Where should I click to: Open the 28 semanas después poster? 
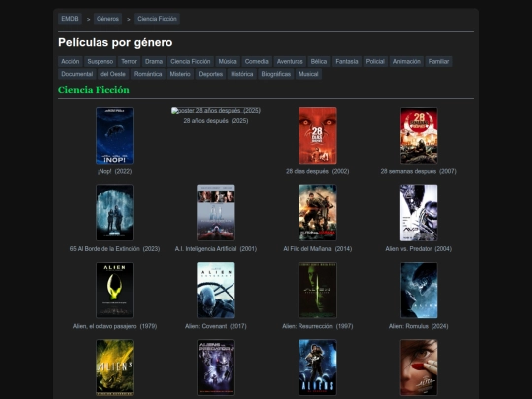tap(419, 136)
